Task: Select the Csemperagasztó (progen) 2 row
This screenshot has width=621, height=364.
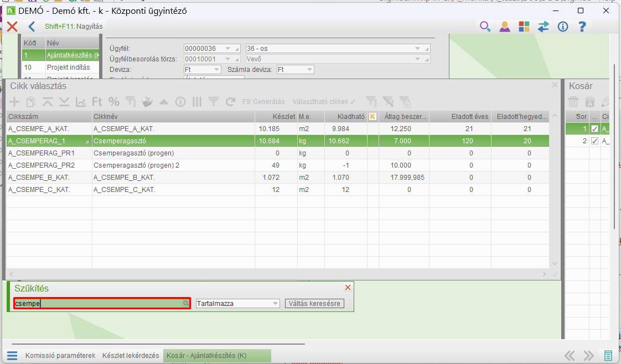Action: pyautogui.click(x=278, y=165)
